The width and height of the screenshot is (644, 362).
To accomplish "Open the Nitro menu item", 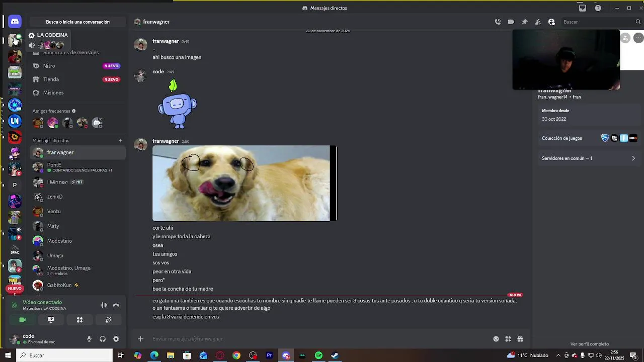I will [x=77, y=66].
